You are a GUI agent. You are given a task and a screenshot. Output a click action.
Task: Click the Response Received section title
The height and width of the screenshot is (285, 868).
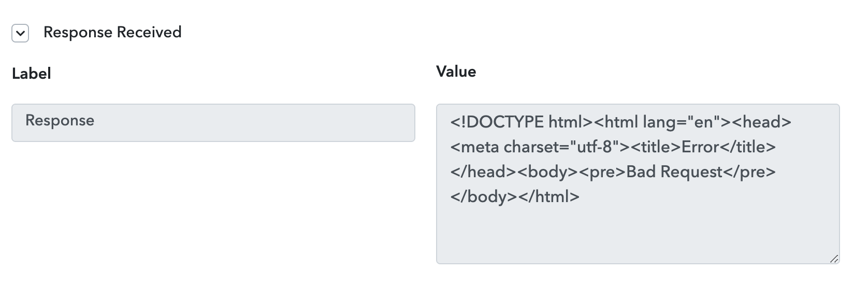pos(112,32)
